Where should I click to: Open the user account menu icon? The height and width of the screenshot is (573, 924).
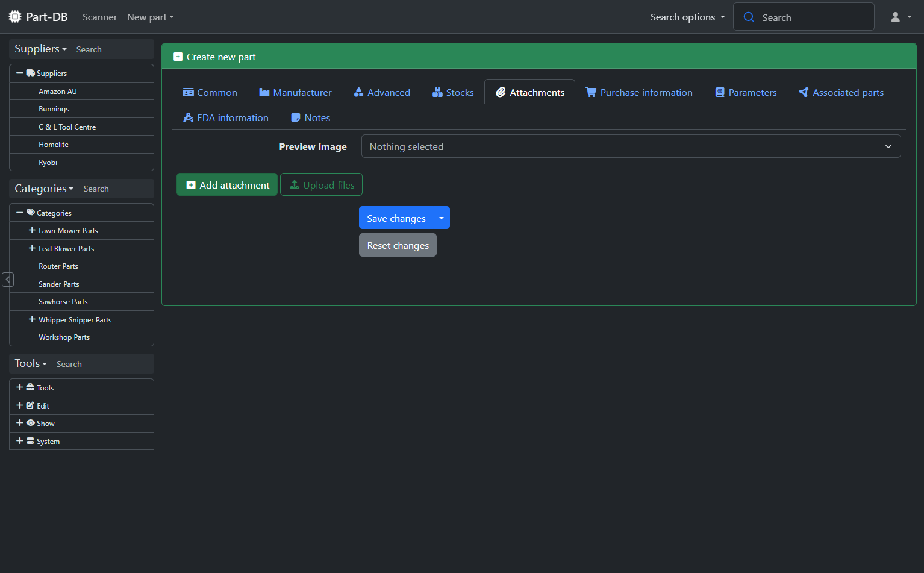pyautogui.click(x=896, y=17)
